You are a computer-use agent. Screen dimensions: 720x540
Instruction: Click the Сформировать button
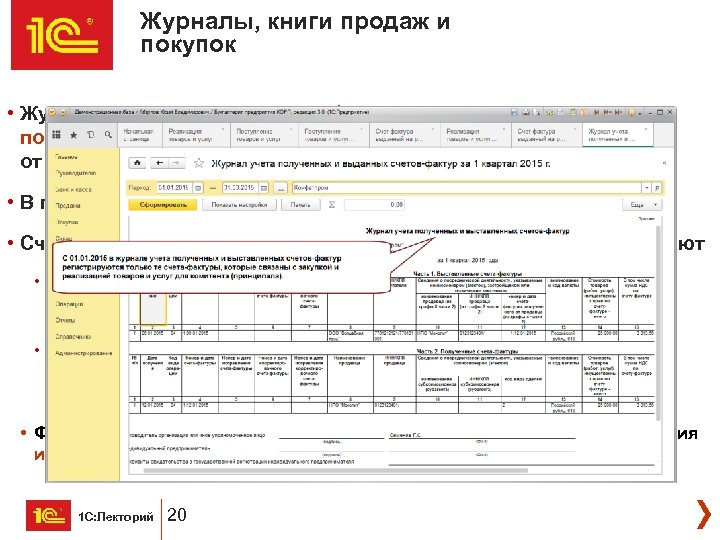pyautogui.click(x=163, y=205)
